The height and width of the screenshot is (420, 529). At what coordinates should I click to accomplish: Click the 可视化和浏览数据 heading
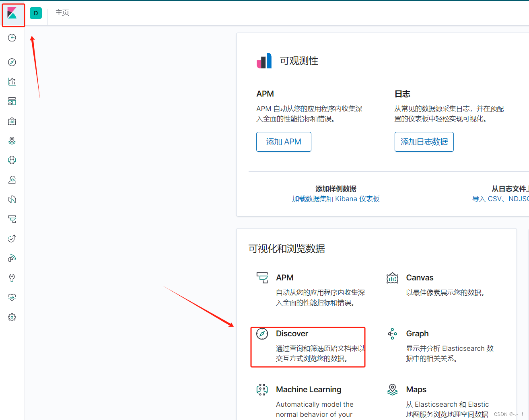point(287,249)
